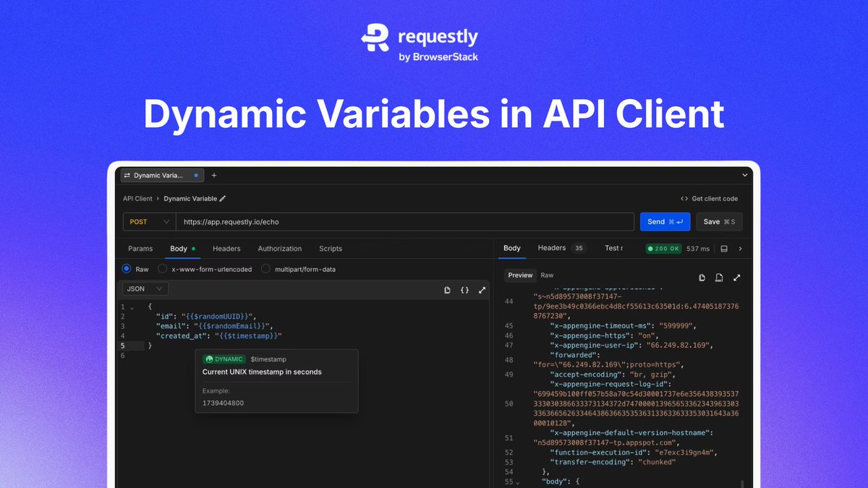
Task: Copy the request body with the copy icon
Action: 448,290
